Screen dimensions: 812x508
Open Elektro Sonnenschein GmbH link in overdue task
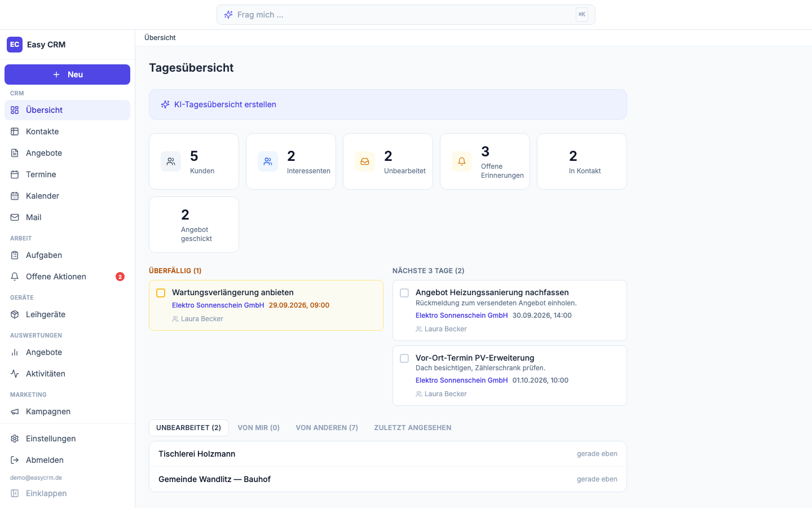(218, 305)
